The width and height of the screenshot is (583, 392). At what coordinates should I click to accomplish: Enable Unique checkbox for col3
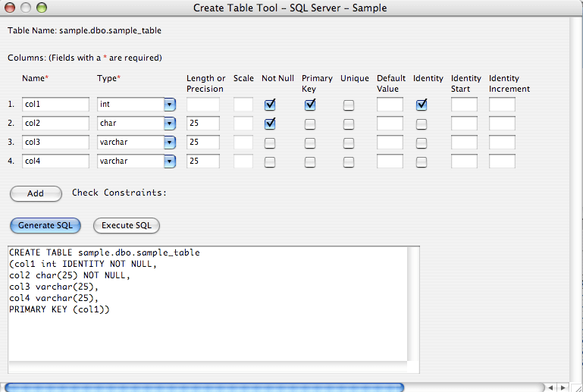tap(349, 143)
